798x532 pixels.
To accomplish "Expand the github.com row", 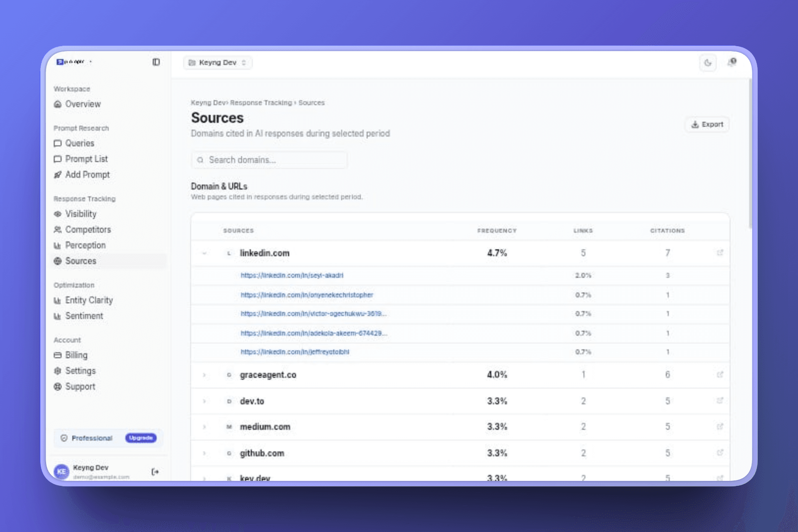I will [x=204, y=453].
